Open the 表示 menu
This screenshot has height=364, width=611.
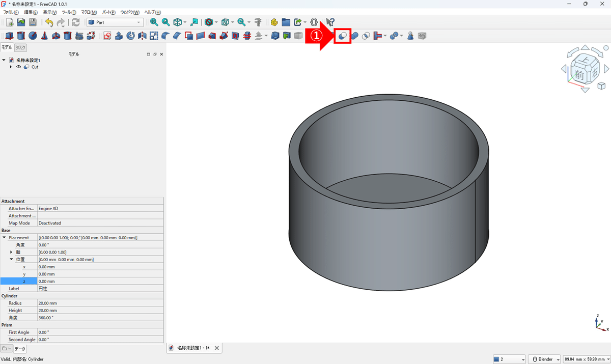50,12
